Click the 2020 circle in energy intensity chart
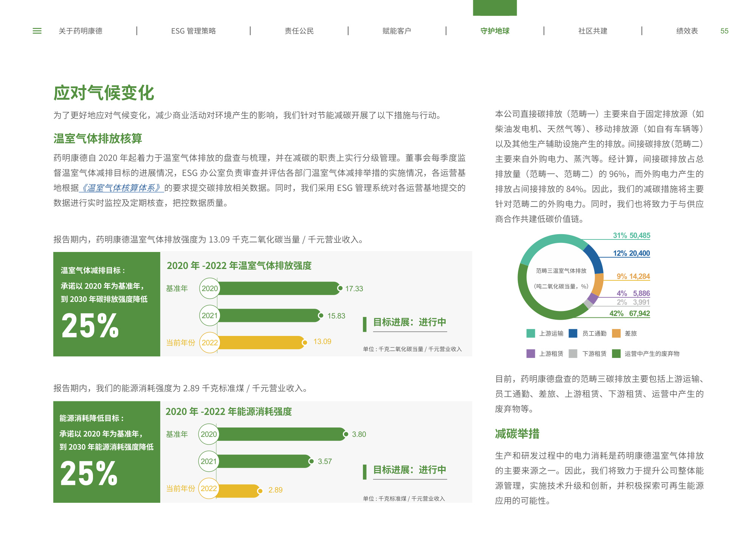The image size is (756, 558). point(209,434)
